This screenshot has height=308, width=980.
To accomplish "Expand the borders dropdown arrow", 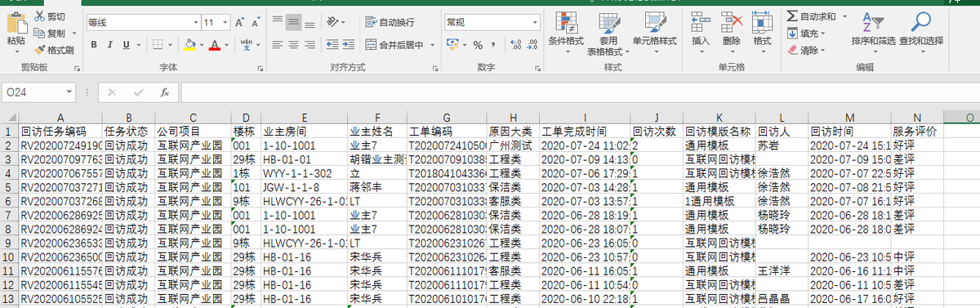I will click(171, 44).
